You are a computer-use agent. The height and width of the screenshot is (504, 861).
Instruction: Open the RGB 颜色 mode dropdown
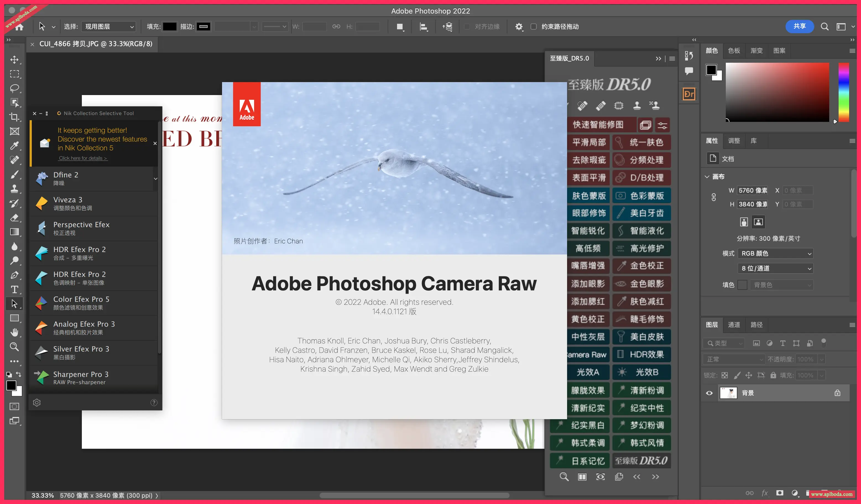775,253
